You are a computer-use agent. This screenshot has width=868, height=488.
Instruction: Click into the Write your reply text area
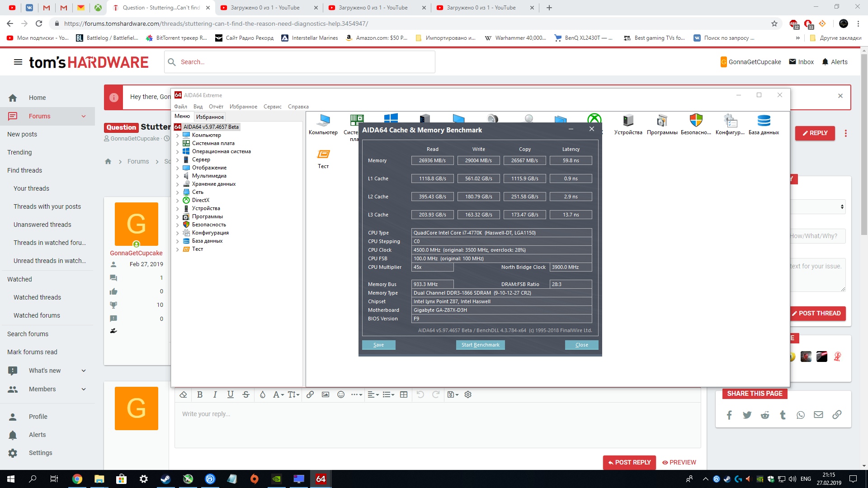pos(438,425)
